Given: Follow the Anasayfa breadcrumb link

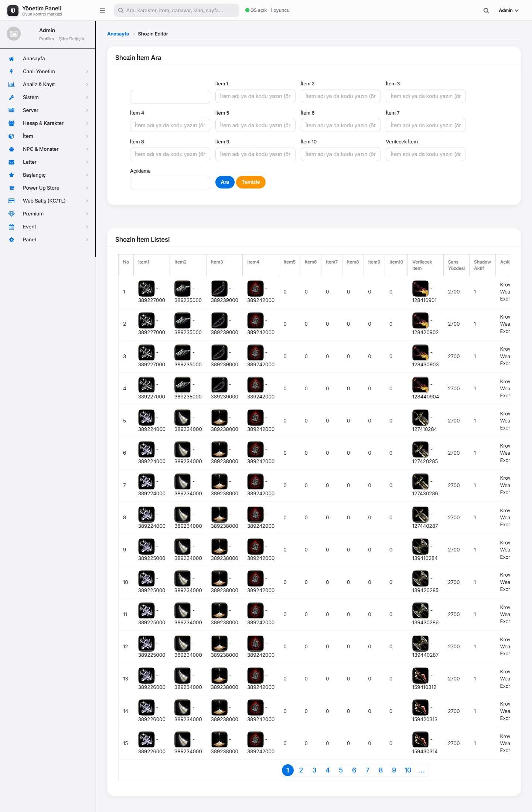Looking at the screenshot, I should (x=118, y=34).
